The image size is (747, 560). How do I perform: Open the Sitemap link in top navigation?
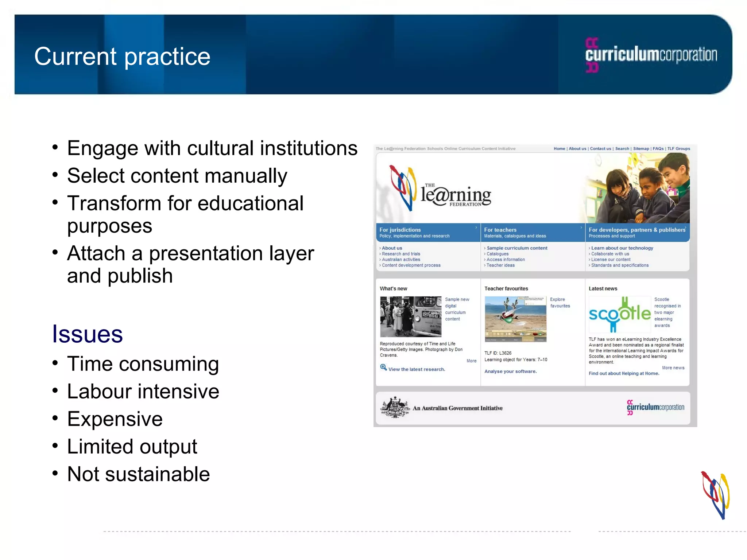coord(641,149)
